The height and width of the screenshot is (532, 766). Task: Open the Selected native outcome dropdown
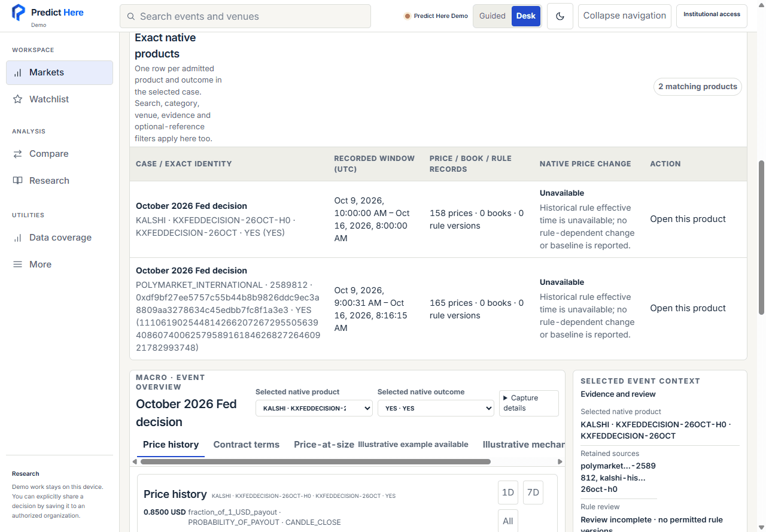click(436, 408)
